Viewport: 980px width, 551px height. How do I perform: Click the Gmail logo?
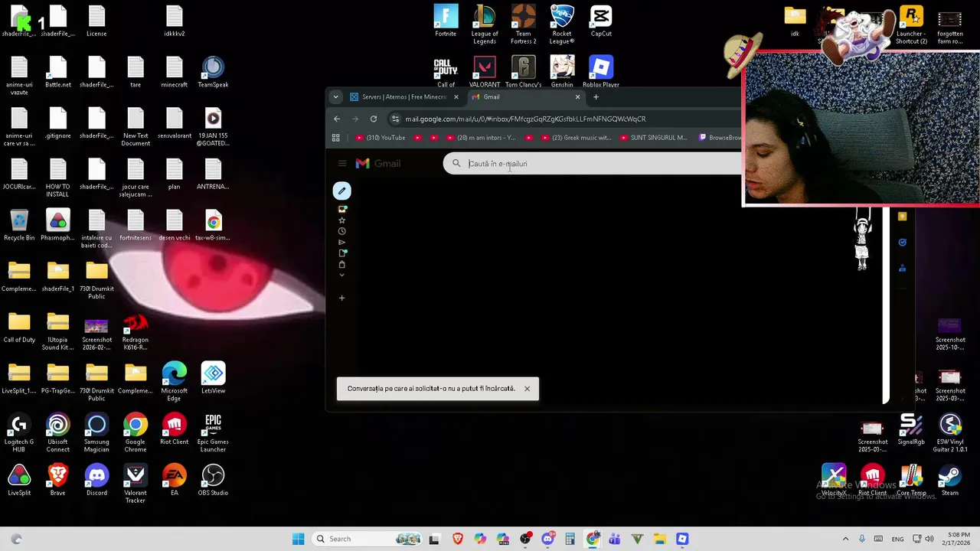(377, 163)
